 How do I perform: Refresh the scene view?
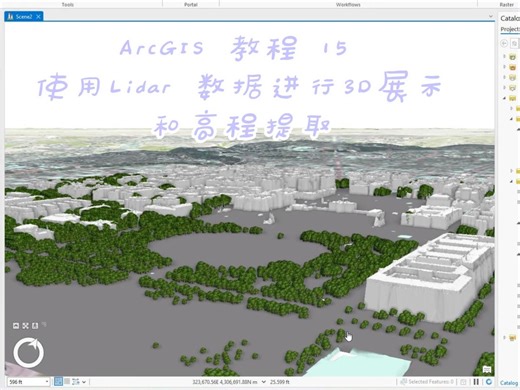tap(489, 382)
